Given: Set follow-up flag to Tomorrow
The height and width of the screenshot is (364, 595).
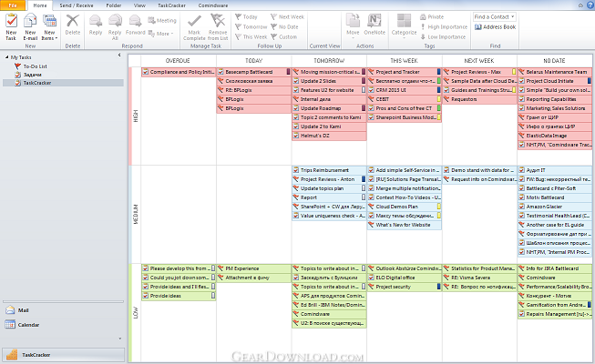Looking at the screenshot, I should point(251,27).
